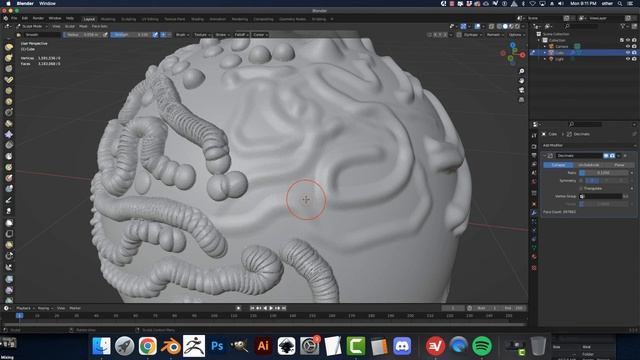The height and width of the screenshot is (360, 640).
Task: Hide Collection with its eye icon
Action: [628, 40]
